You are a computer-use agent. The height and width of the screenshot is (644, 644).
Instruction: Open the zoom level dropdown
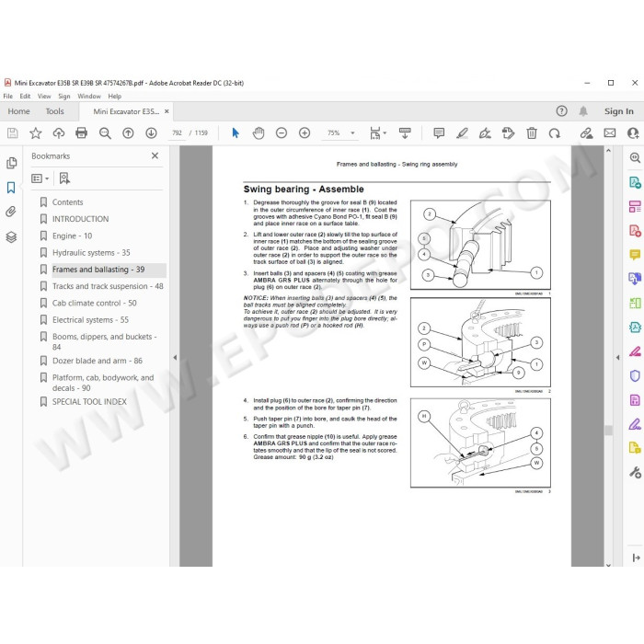[x=352, y=133]
